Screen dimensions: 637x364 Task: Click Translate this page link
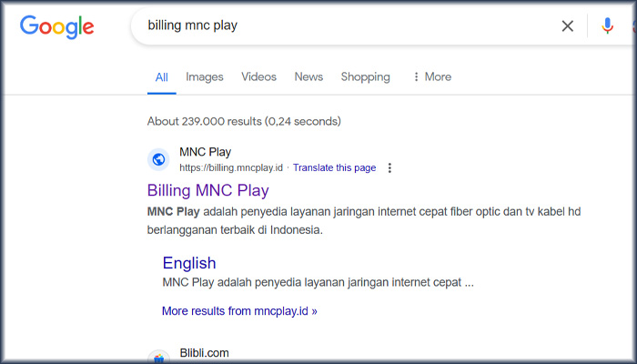pos(334,167)
